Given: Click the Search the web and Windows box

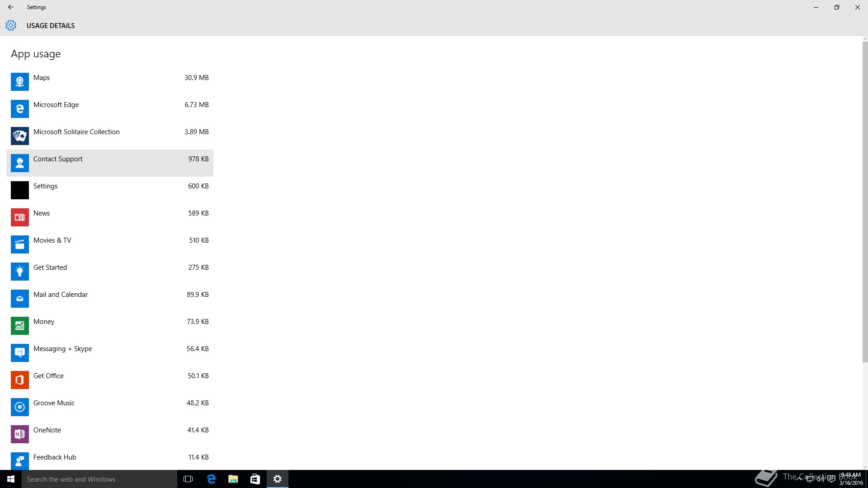Looking at the screenshot, I should (99, 479).
